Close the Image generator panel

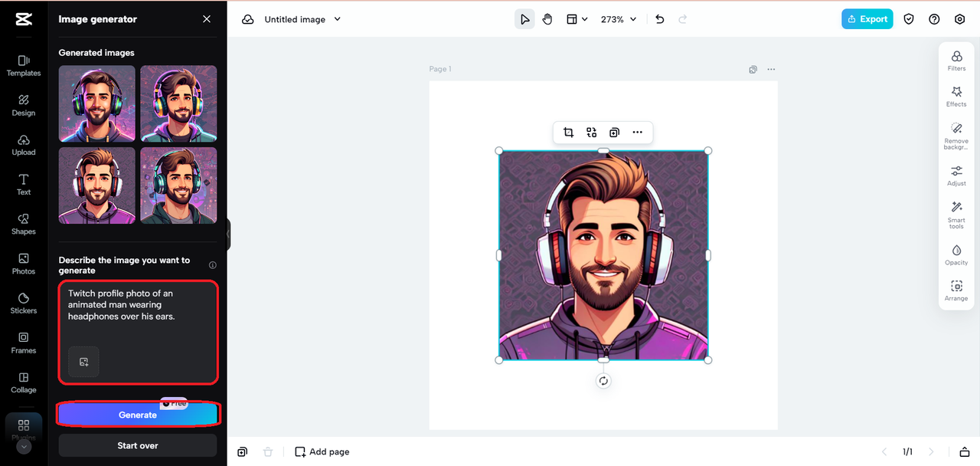pos(207,19)
